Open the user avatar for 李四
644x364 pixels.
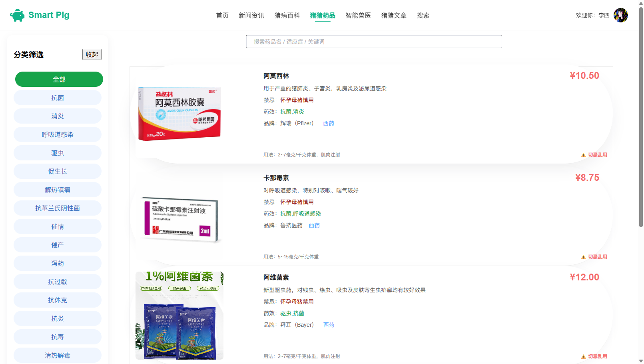(620, 15)
